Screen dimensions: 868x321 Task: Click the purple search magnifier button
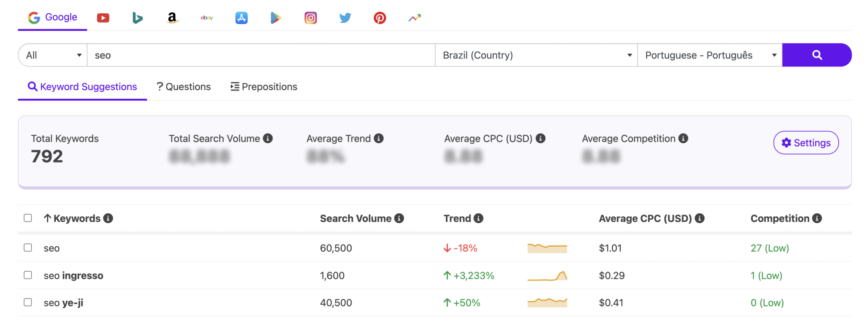point(817,55)
